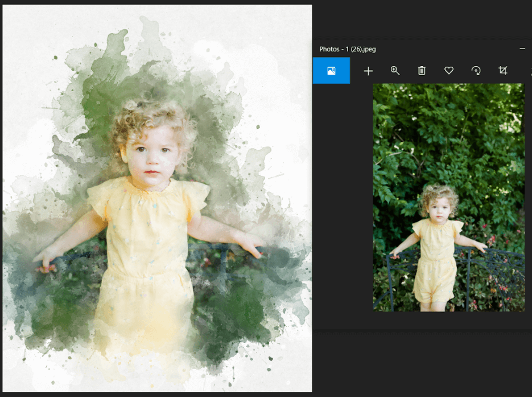Zoom in using the magnifier icon
This screenshot has height=397, width=532.
pyautogui.click(x=395, y=71)
